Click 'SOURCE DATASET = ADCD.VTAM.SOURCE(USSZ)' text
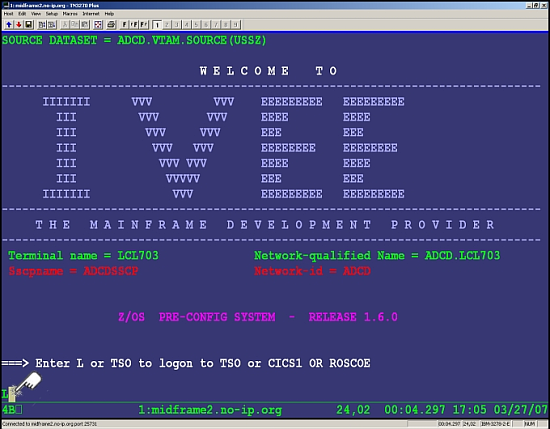 coord(134,40)
